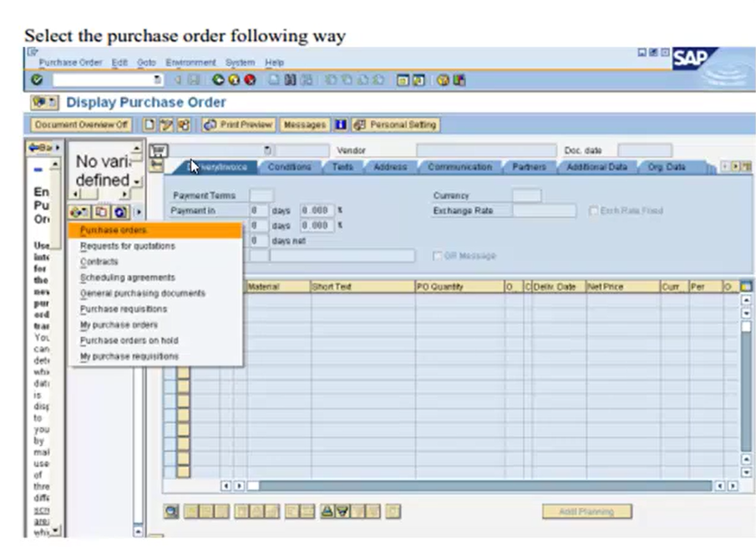The width and height of the screenshot is (756, 559).
Task: Click the red Cancel icon
Action: click(250, 80)
